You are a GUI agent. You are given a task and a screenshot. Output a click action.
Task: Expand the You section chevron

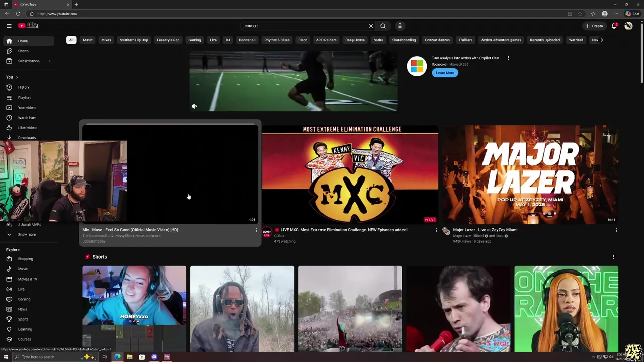(x=17, y=77)
